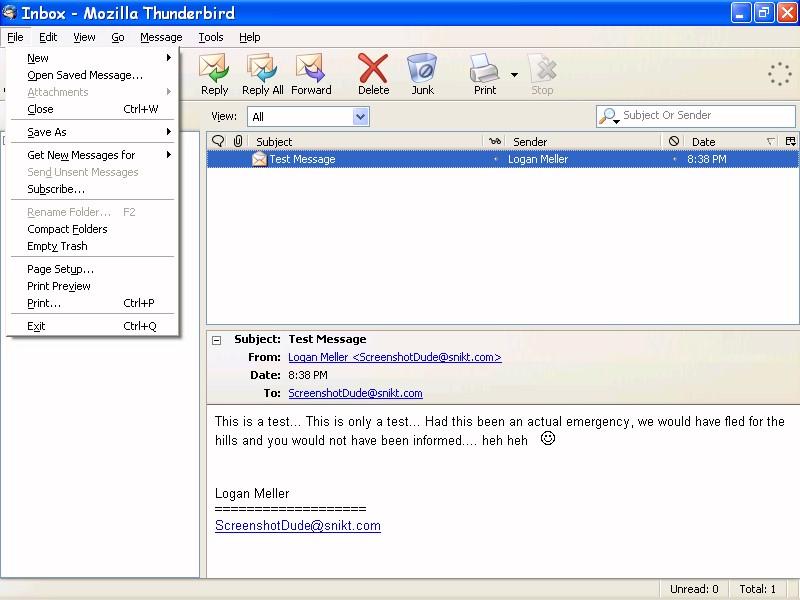Click the 8:38 PM date cell
Viewport: 800px width, 600px height.
707,159
